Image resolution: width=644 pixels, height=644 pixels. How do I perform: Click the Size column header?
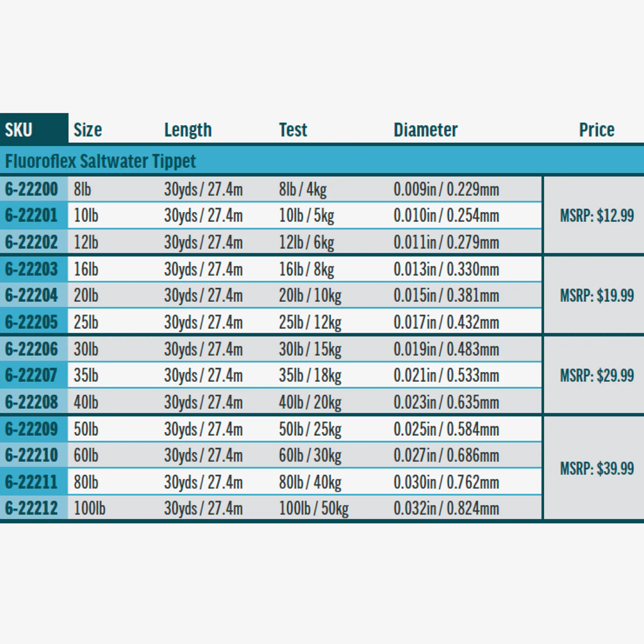87,130
